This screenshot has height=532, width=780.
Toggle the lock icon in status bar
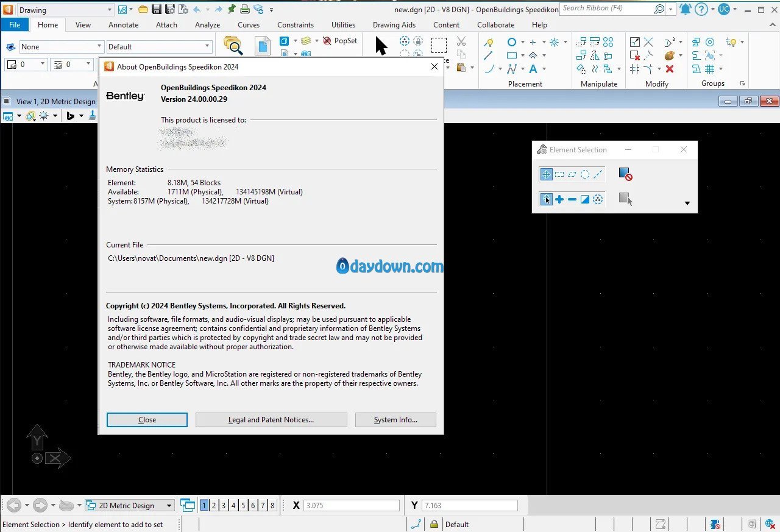tap(434, 524)
